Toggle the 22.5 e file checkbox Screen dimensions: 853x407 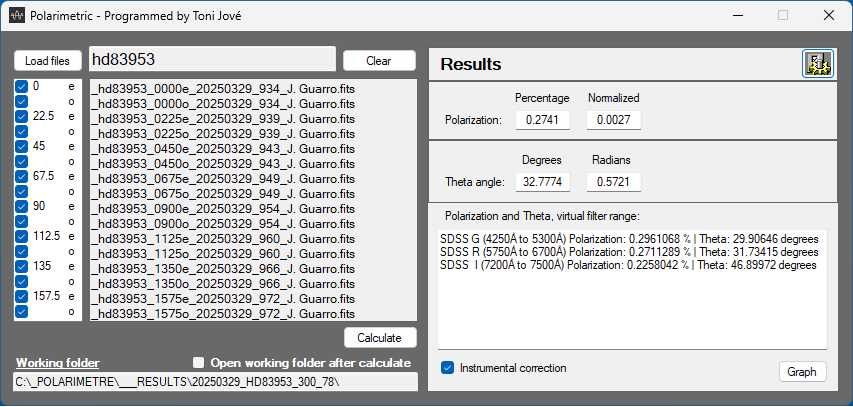(21, 116)
